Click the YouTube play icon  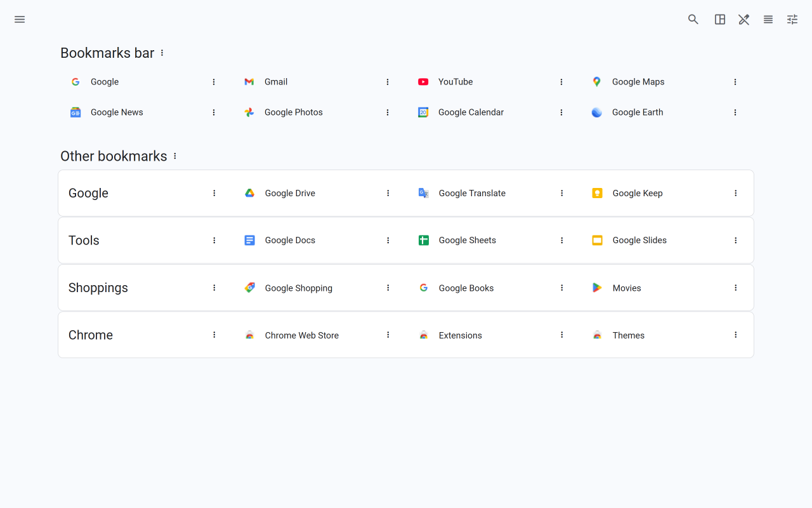tap(423, 82)
